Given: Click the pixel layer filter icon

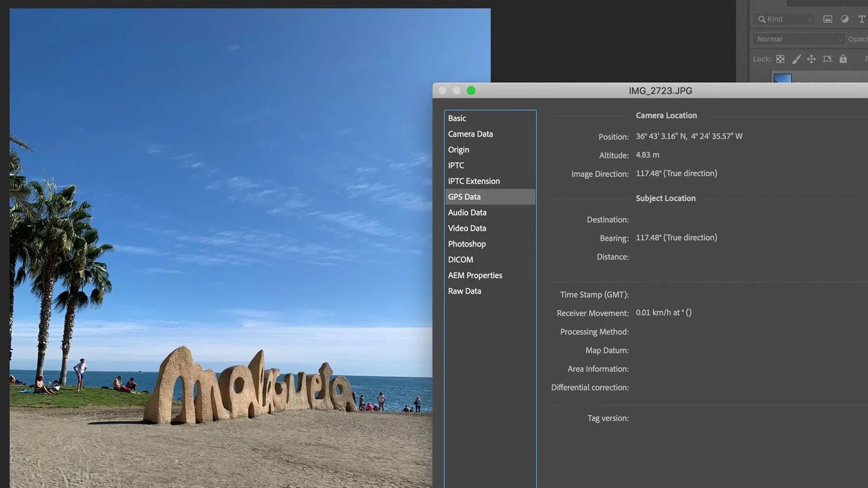Looking at the screenshot, I should [828, 19].
